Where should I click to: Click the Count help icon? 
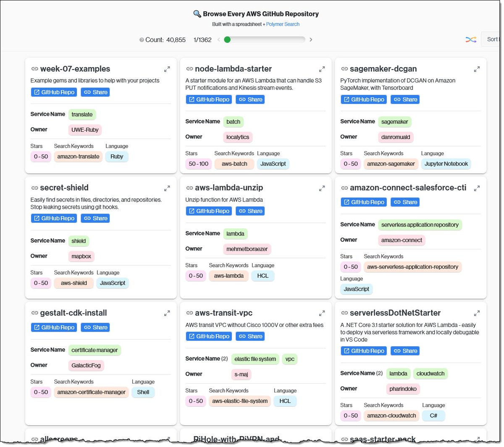pos(142,40)
